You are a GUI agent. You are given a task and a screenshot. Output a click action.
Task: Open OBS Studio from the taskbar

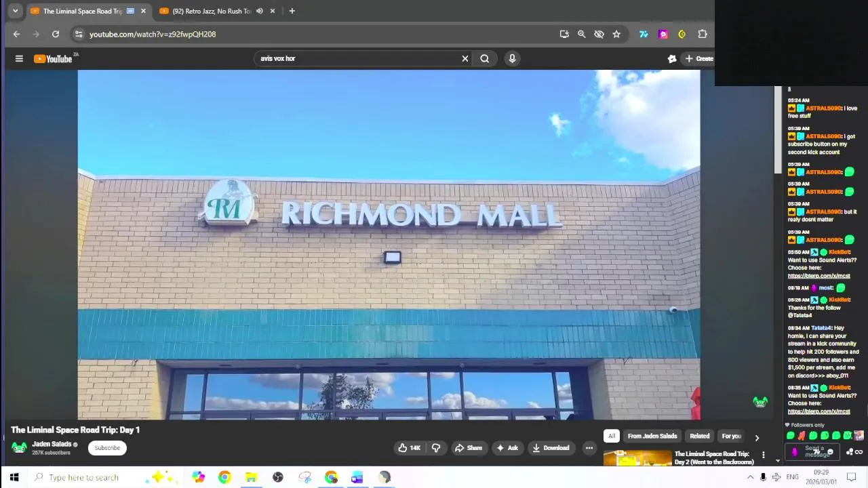pos(277,478)
